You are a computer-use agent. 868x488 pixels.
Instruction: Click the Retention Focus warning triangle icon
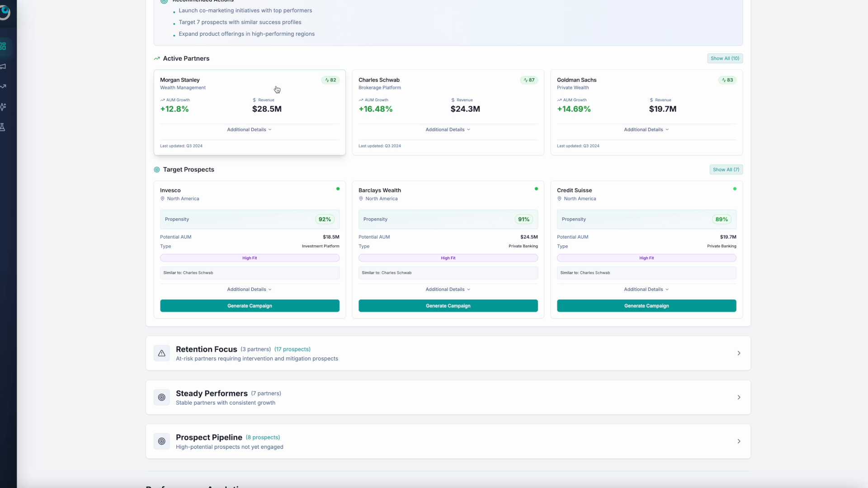[161, 353]
